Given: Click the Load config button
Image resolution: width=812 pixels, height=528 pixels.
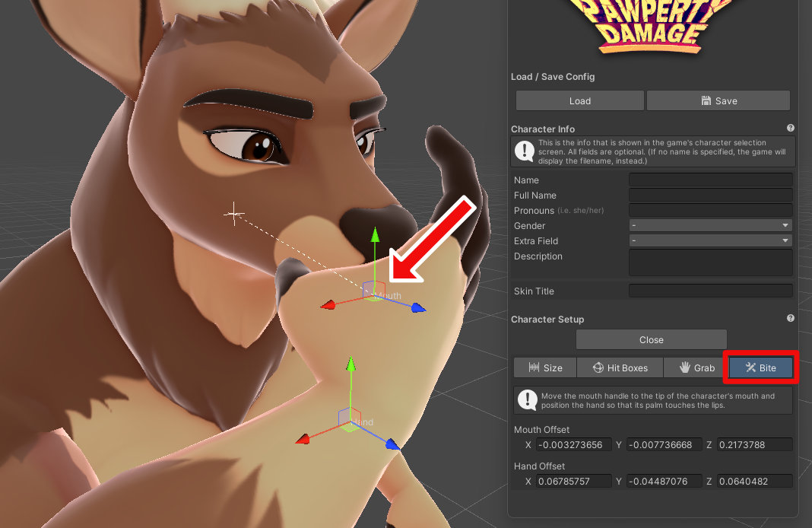Looking at the screenshot, I should tap(579, 101).
